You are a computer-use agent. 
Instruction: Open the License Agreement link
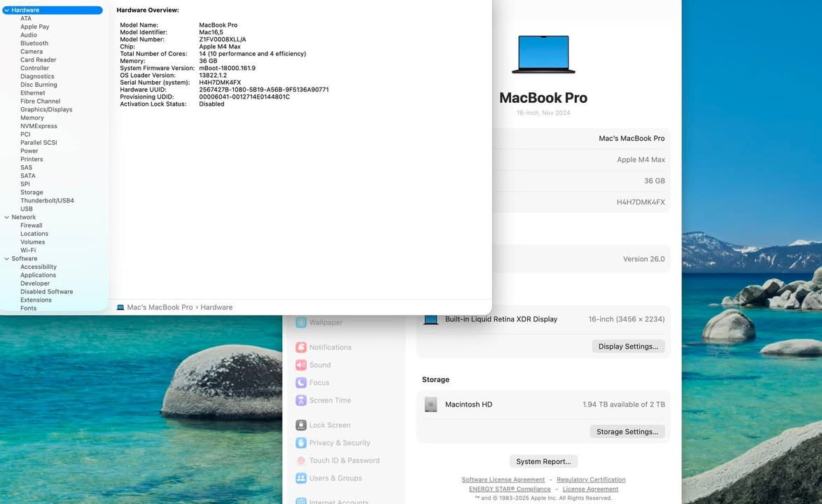tap(590, 489)
